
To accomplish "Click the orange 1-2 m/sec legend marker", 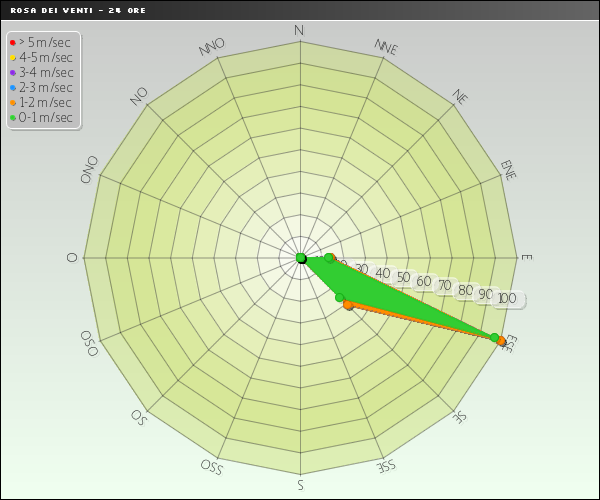I will click(x=12, y=102).
